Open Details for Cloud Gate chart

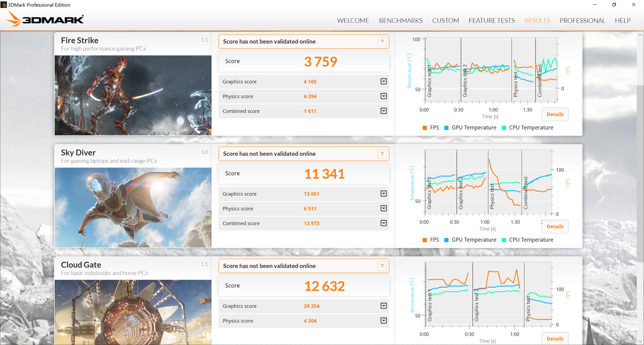555,338
